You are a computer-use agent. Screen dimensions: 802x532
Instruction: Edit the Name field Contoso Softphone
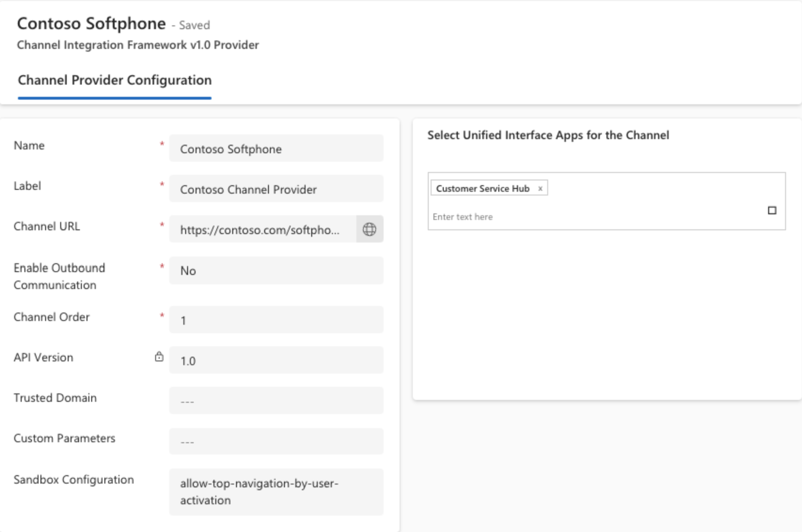click(x=276, y=149)
